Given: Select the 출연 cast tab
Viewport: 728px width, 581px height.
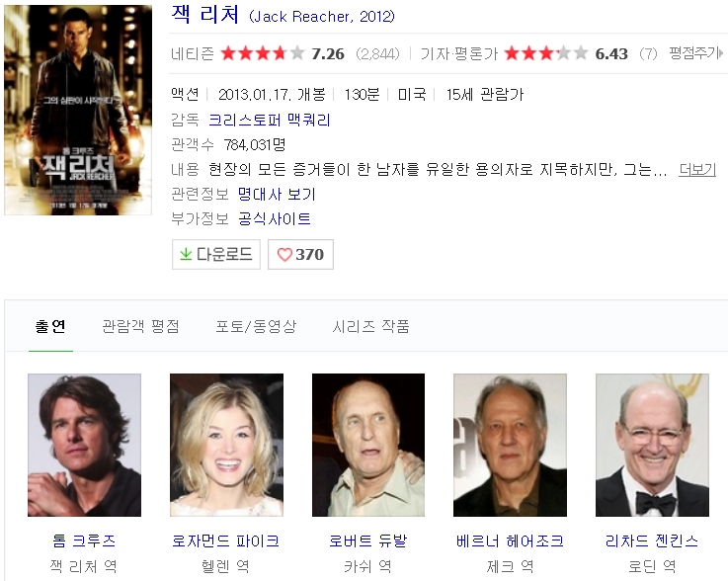Looking at the screenshot, I should pos(50,326).
